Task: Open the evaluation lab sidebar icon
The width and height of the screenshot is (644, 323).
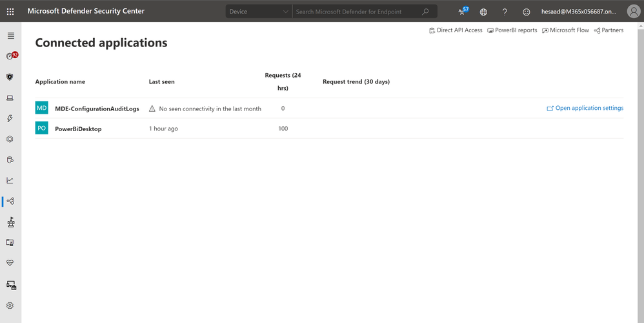Action: point(10,242)
